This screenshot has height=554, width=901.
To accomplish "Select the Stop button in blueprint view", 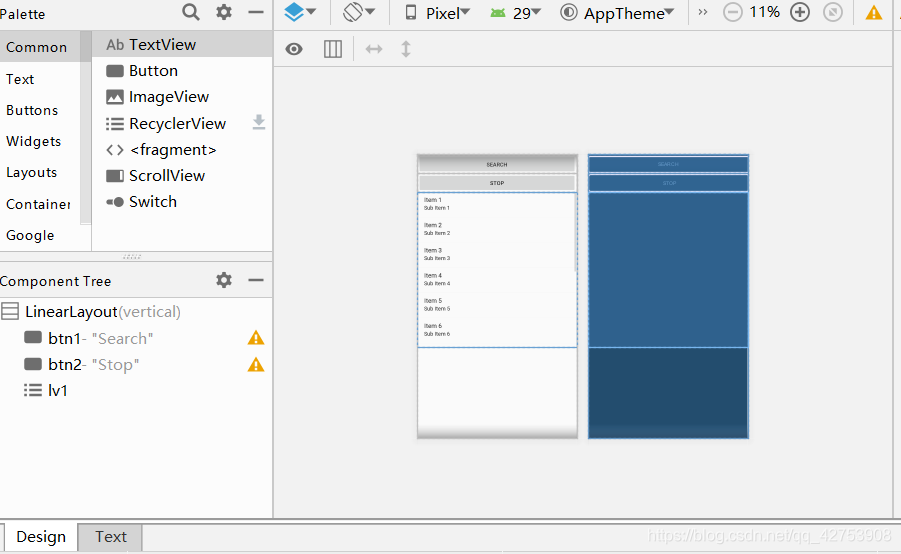I will [x=668, y=183].
